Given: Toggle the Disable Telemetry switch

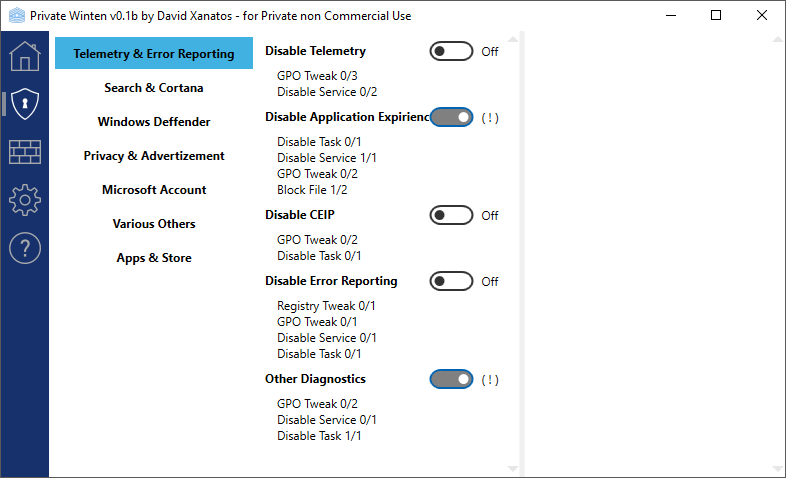Looking at the screenshot, I should pyautogui.click(x=451, y=51).
